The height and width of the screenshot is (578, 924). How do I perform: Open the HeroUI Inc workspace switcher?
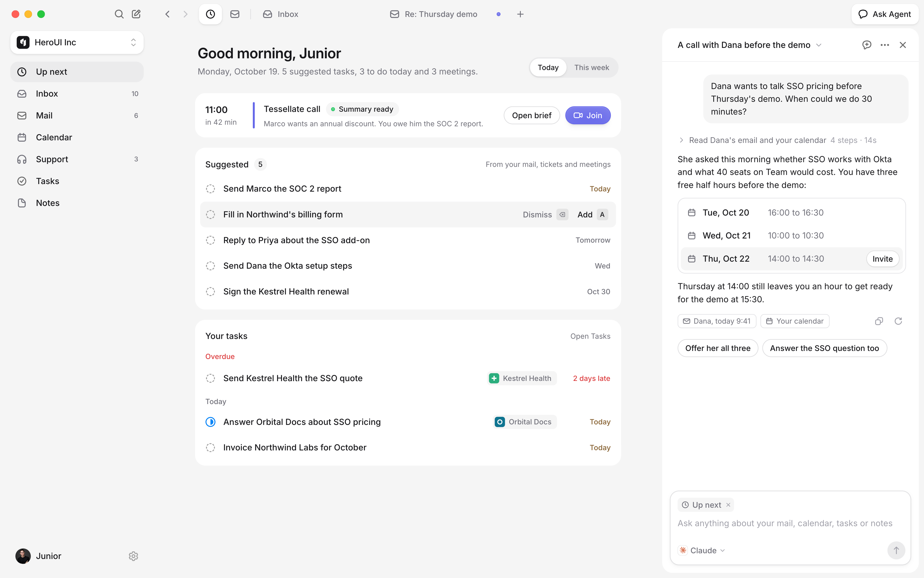[x=77, y=42]
